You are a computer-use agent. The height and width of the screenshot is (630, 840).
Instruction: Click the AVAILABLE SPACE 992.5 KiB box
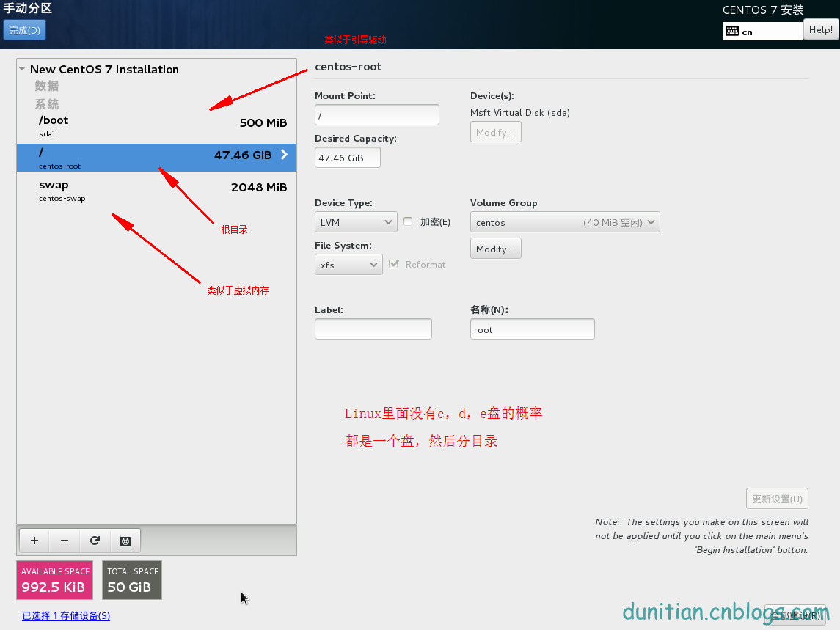[54, 580]
